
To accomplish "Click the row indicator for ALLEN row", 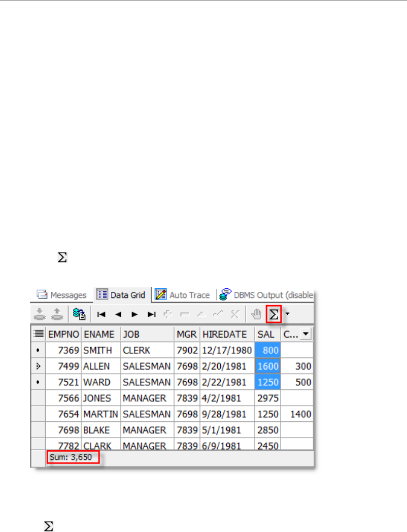I will tap(39, 366).
